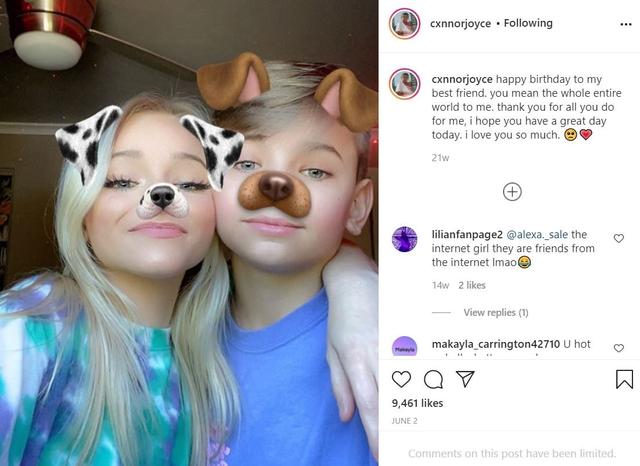
Task: Open the lilianfanpage2 username link
Action: click(x=467, y=235)
